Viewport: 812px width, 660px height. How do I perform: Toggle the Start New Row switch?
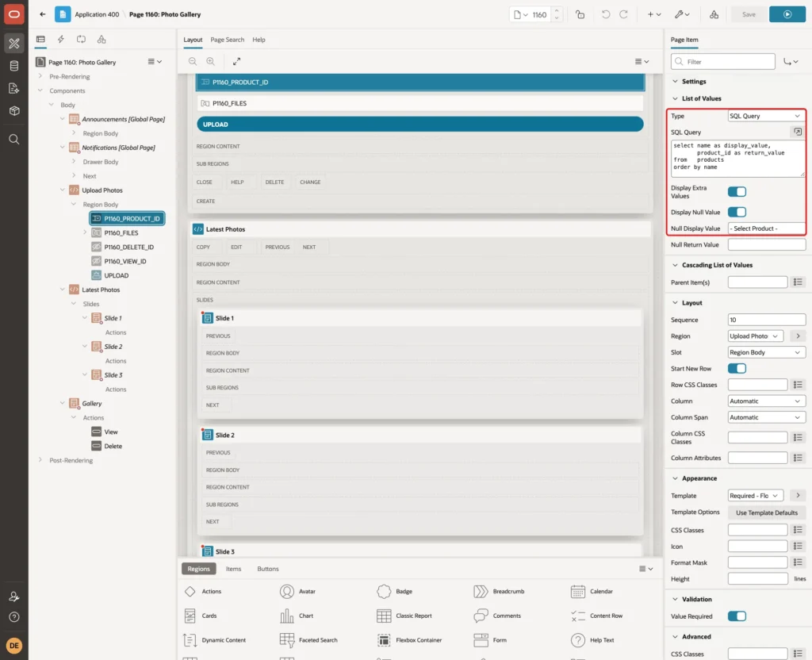tap(737, 368)
